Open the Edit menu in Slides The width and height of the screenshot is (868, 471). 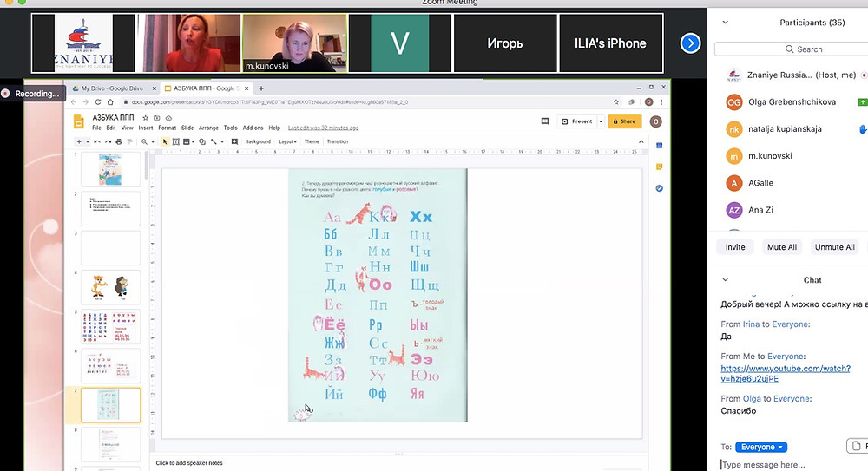tap(111, 128)
